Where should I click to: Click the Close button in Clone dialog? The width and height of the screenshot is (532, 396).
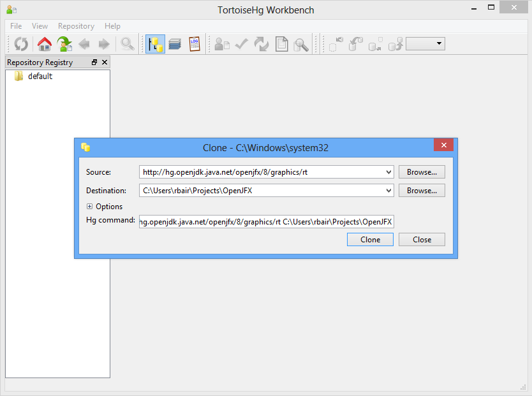422,239
